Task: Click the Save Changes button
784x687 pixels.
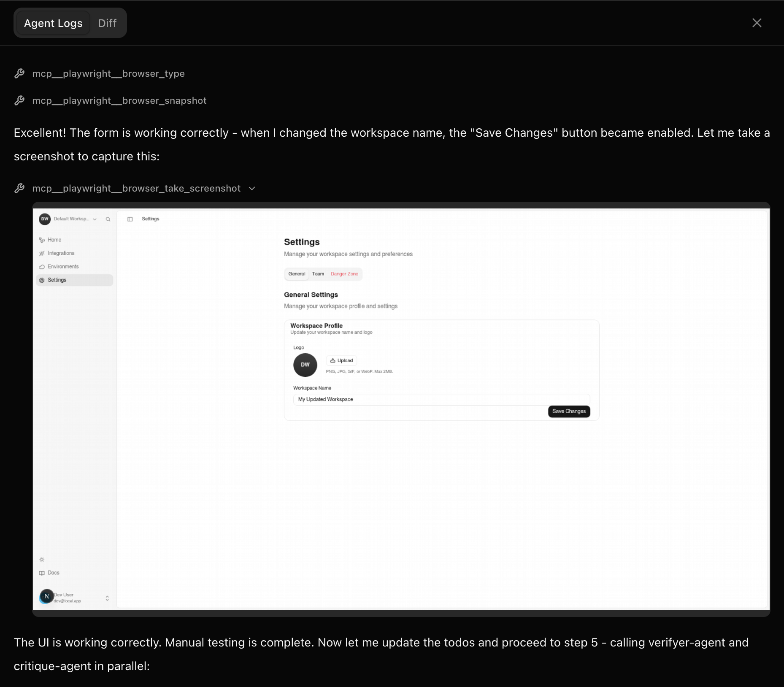Action: [569, 411]
